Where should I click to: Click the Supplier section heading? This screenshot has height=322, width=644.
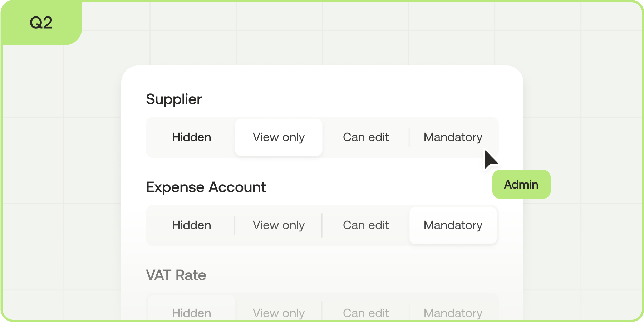174,99
